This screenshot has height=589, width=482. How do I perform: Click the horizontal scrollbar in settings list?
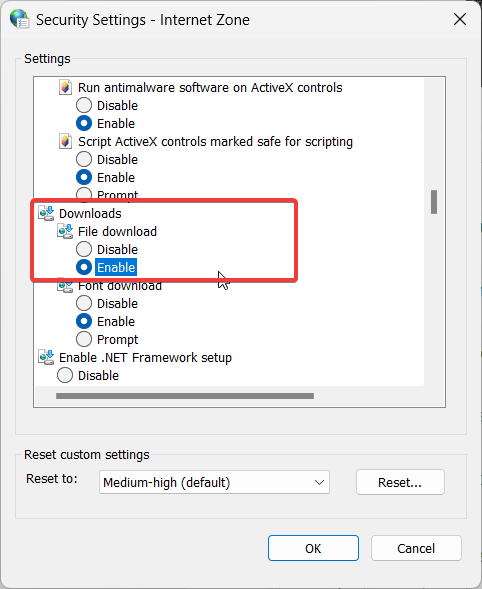tap(185, 396)
